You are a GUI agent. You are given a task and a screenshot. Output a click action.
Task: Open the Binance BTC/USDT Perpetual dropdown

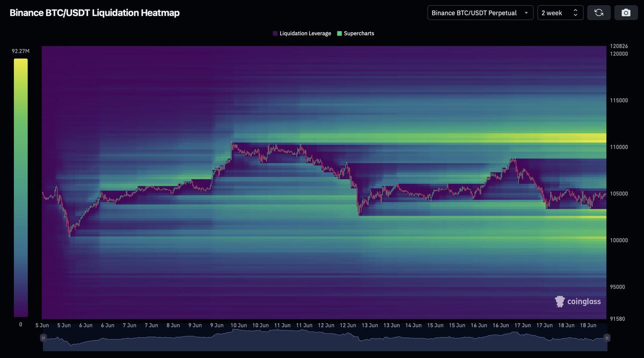point(480,12)
